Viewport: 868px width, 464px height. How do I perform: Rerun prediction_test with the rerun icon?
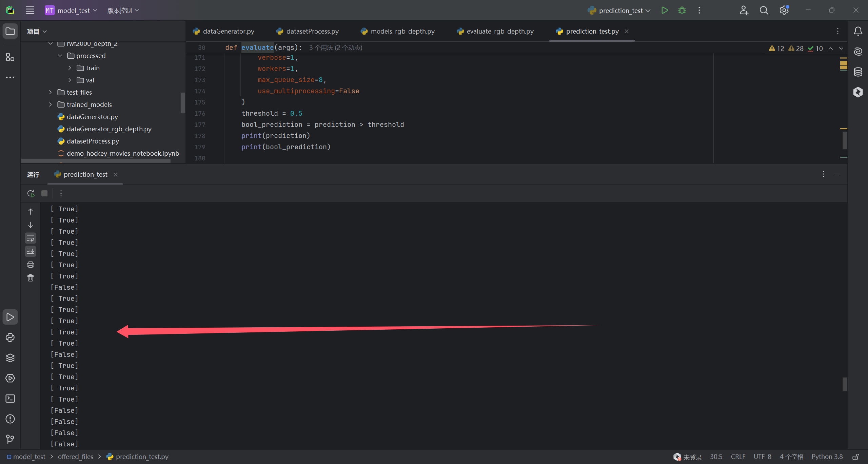[x=31, y=193]
